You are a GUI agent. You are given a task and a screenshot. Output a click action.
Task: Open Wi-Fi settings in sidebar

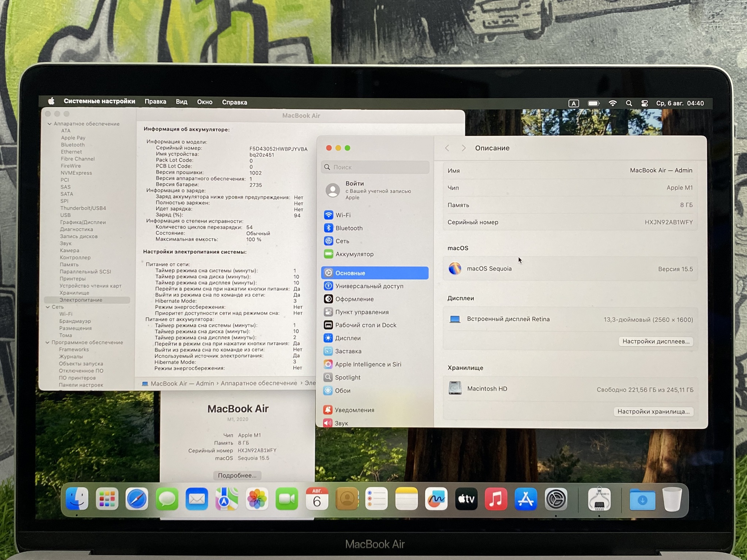tap(342, 215)
